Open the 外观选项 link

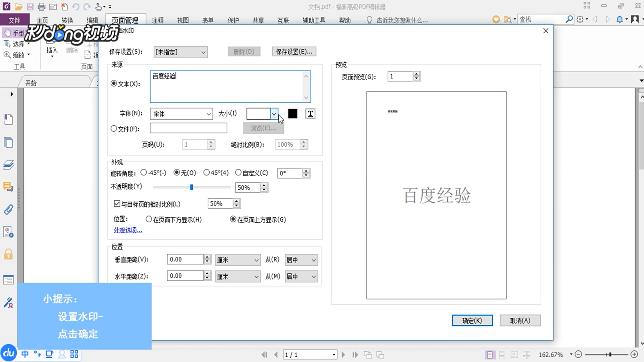(128, 230)
